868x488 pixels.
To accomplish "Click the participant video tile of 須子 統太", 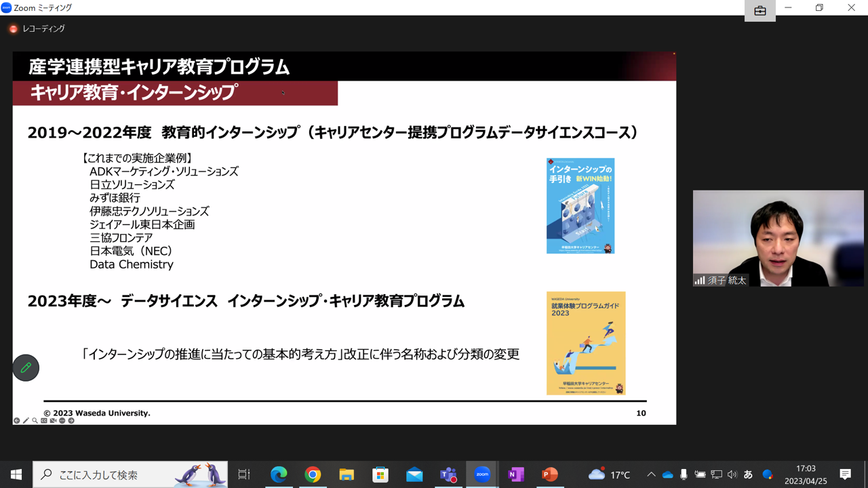I will pos(778,239).
